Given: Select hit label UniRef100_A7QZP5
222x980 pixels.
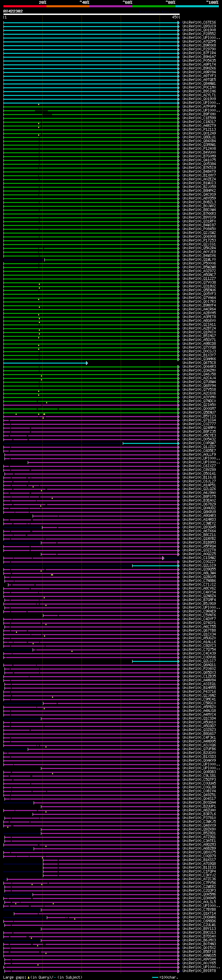Looking at the screenshot, I should pos(199,41).
